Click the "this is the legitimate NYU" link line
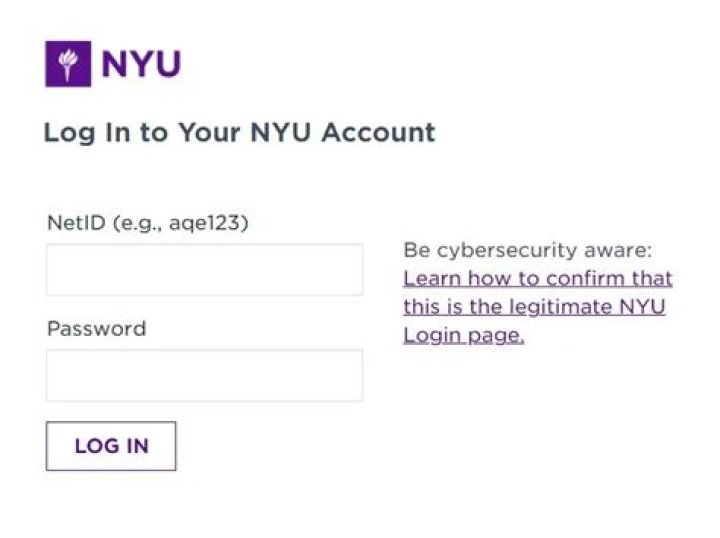This screenshot has height=538, width=720. (x=533, y=307)
